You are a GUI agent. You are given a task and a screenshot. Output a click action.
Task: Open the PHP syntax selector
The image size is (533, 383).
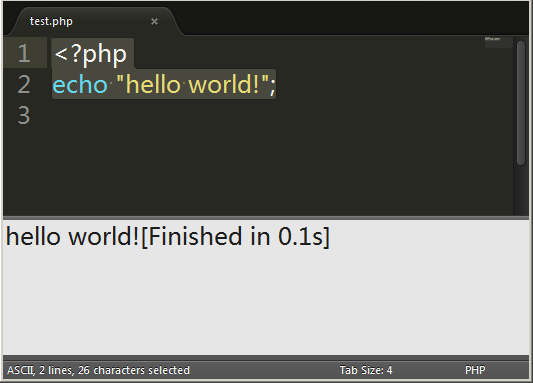(x=475, y=370)
